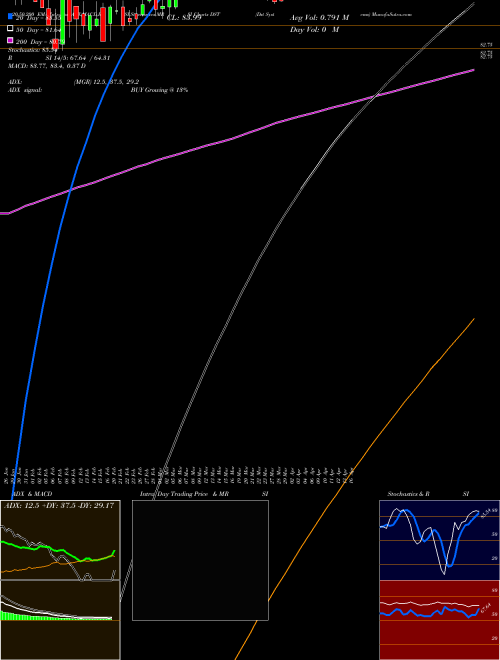Select the 'Avg Vol: 0.791 M' text
Image resolution: width=500 pixels, height=660 pixels.
319,18
